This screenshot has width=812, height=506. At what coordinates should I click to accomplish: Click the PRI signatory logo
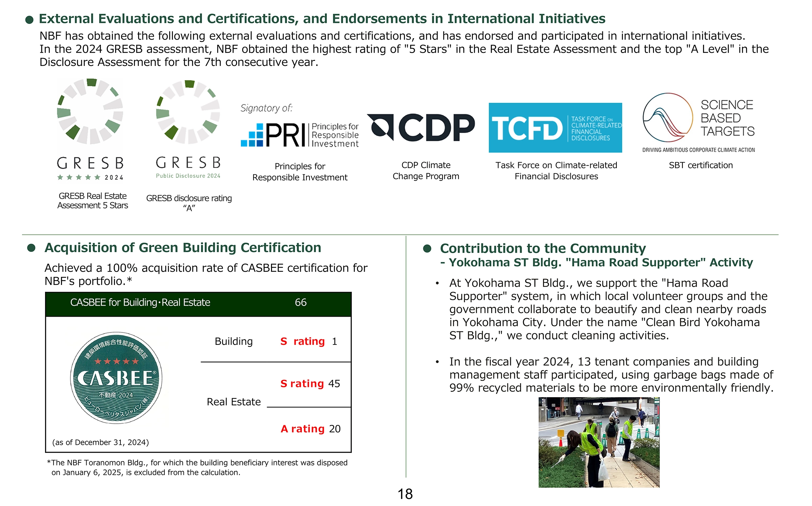tap(299, 125)
